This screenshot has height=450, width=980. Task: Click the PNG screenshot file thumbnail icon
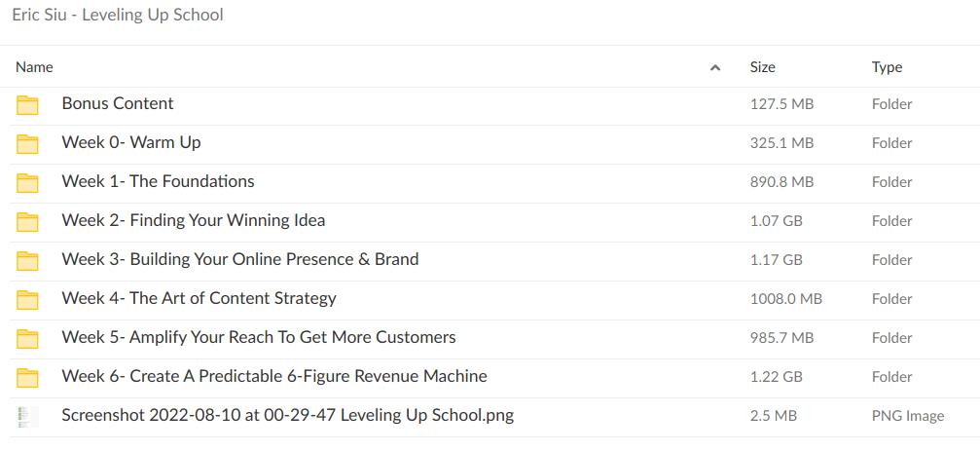click(27, 416)
